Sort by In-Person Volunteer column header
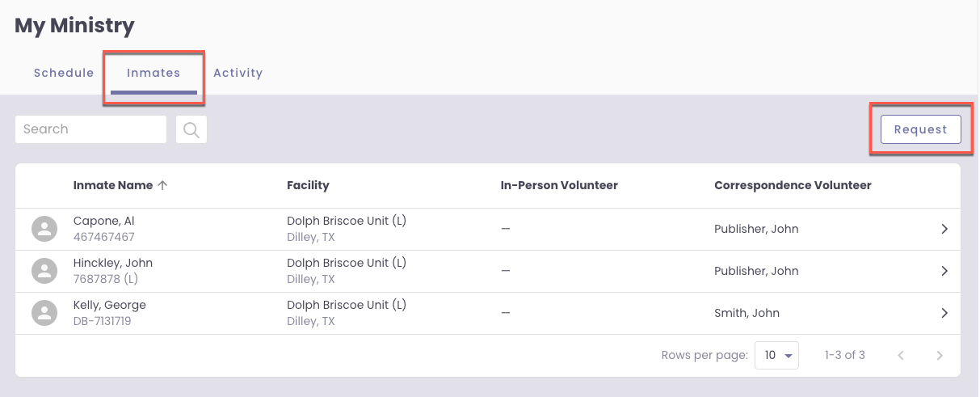 pos(559,185)
